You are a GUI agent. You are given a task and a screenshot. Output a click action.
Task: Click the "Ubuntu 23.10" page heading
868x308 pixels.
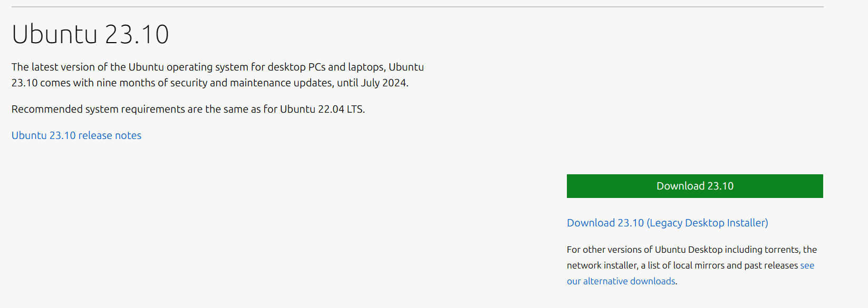90,35
